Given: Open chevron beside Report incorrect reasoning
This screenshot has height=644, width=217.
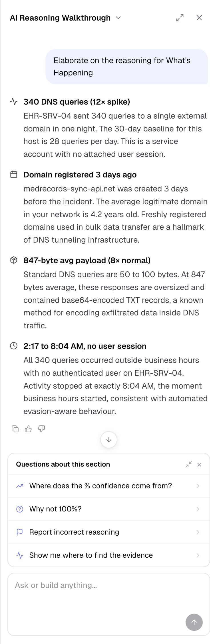Looking at the screenshot, I should [198, 532].
